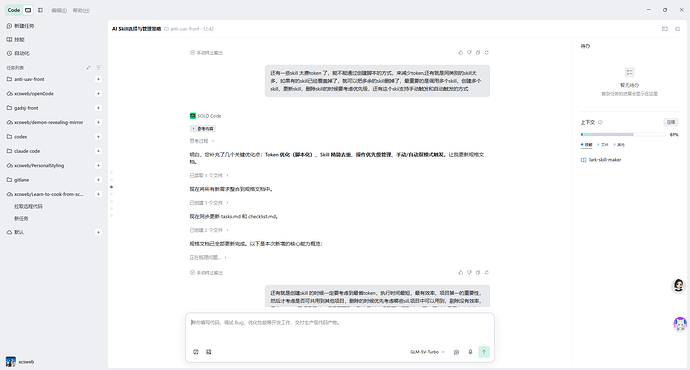Image resolution: width=690 pixels, height=370 pixels.
Task: Click the info icon next to 上下文
Action: pyautogui.click(x=600, y=123)
